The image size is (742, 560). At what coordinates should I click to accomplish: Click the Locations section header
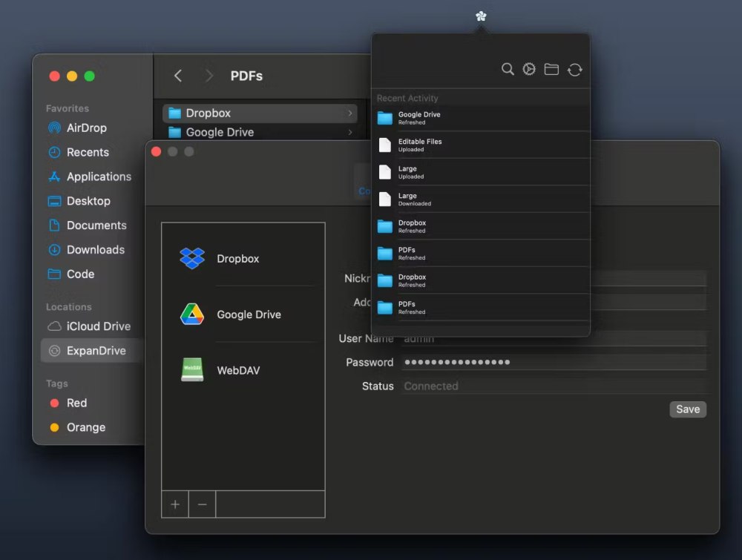click(x=68, y=307)
